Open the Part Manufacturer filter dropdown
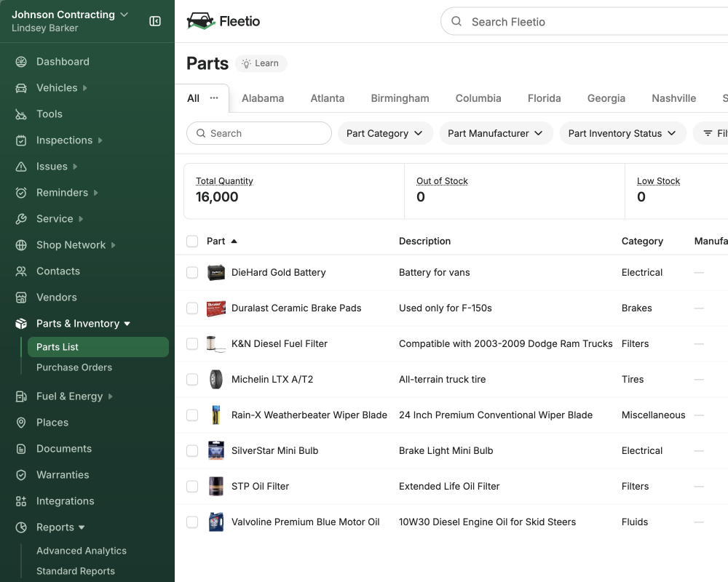 (496, 134)
